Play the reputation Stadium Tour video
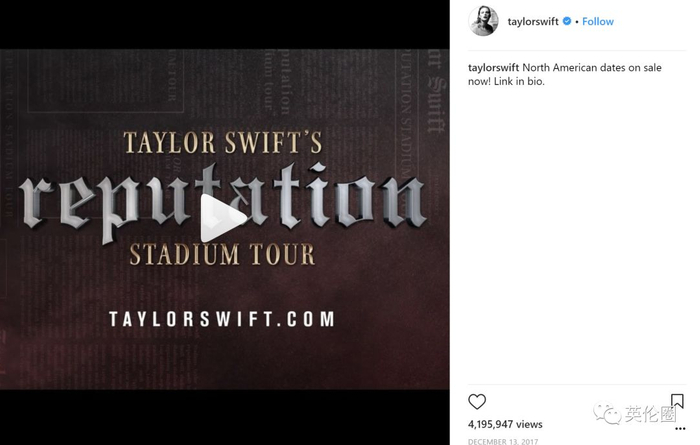 coord(223,217)
